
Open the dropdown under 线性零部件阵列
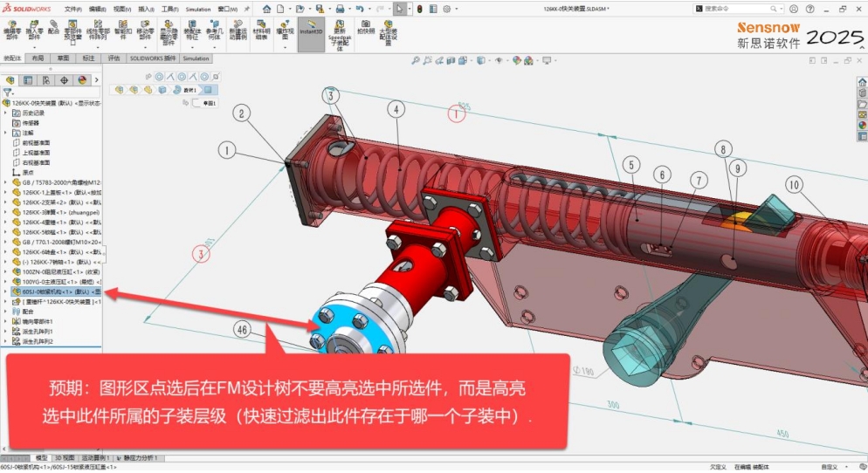pyautogui.click(x=98, y=45)
